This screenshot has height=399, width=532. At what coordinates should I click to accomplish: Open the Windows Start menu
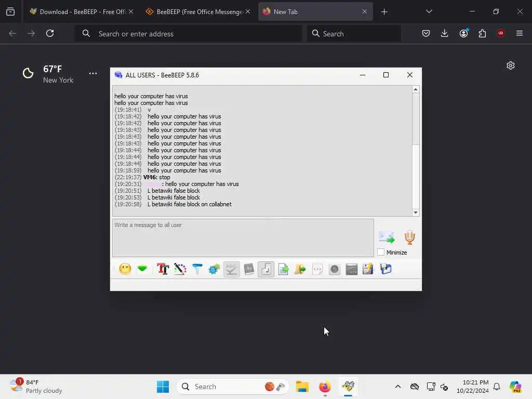tap(163, 387)
